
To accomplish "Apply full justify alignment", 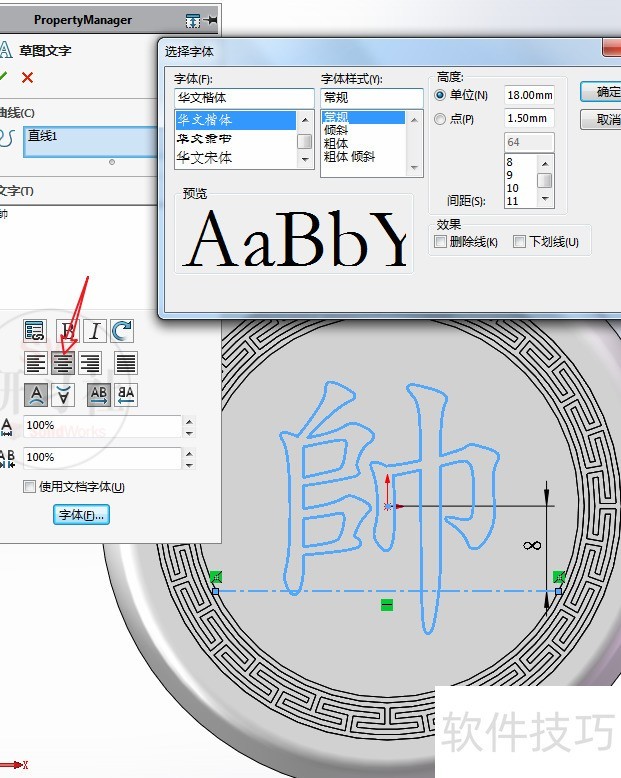I will tap(126, 363).
